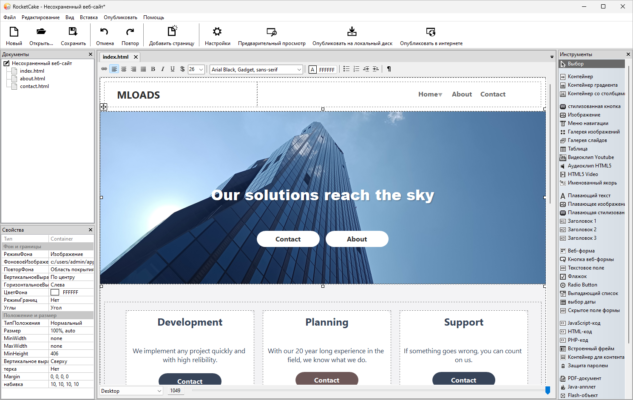
Task: Click the Contact button under Support
Action: tap(463, 379)
